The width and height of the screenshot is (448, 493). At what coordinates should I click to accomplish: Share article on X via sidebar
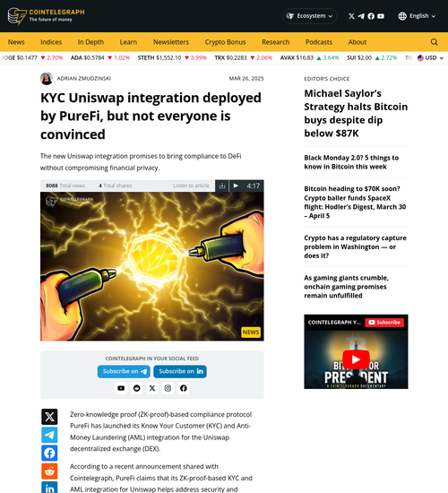(49, 417)
